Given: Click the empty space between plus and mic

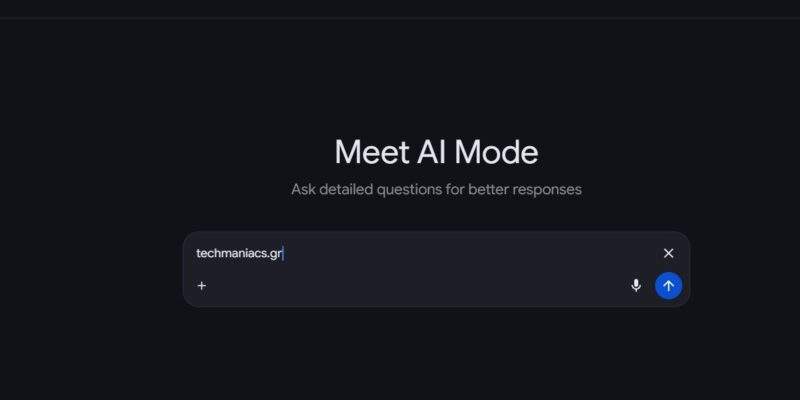Looking at the screenshot, I should click(x=420, y=286).
